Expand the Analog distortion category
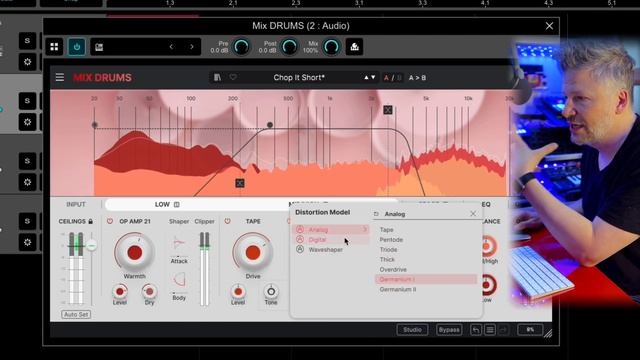640x360 pixels. point(331,230)
